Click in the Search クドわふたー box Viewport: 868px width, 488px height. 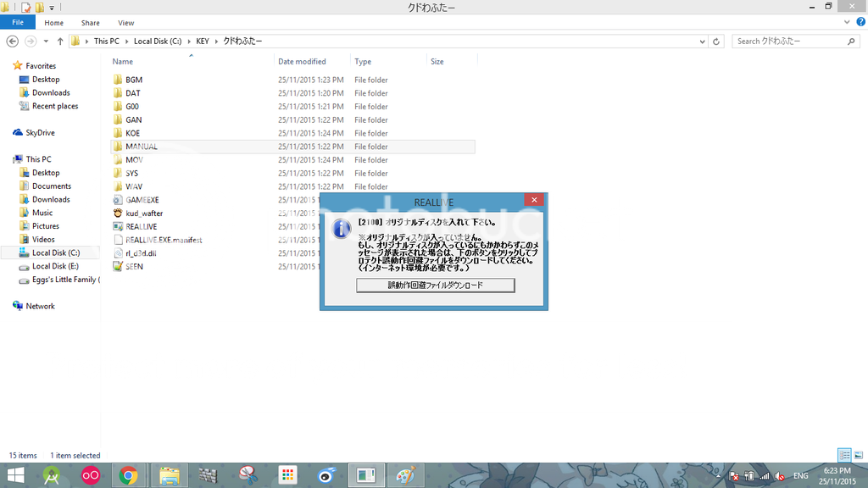coord(788,41)
